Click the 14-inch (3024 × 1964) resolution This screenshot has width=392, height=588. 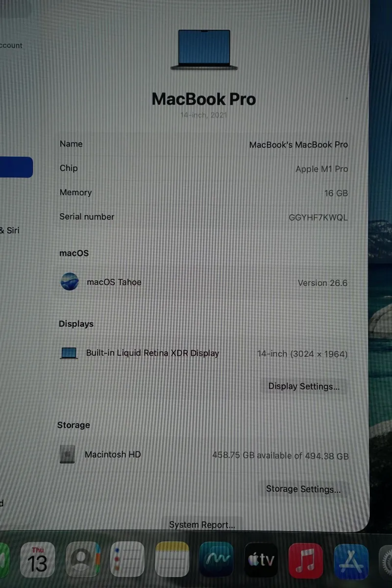pos(302,354)
